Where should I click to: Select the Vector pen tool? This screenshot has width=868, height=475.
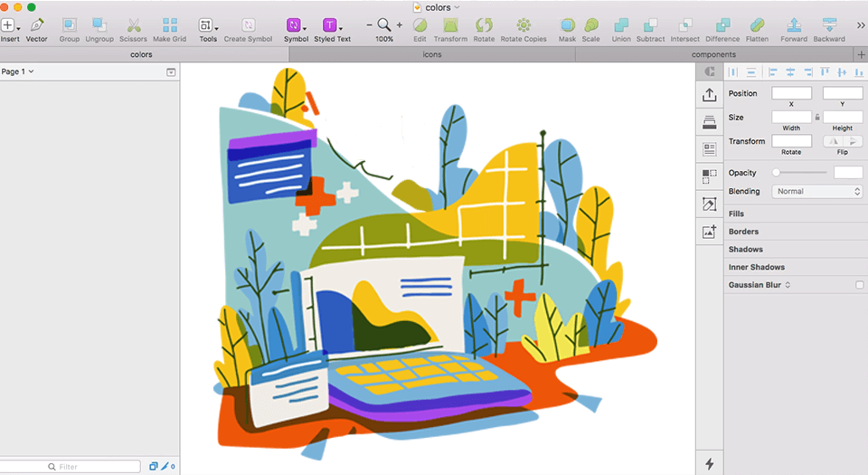(37, 25)
